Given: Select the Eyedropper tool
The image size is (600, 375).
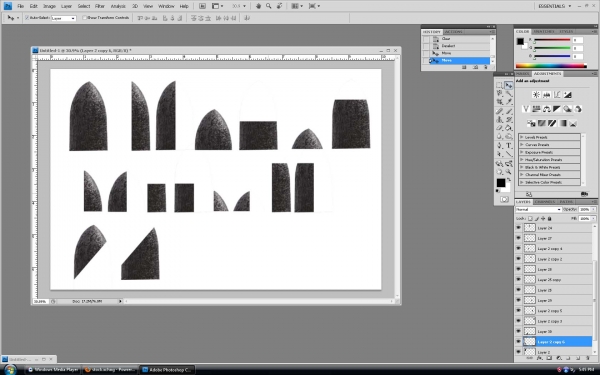Looking at the screenshot, I should coord(509,102).
